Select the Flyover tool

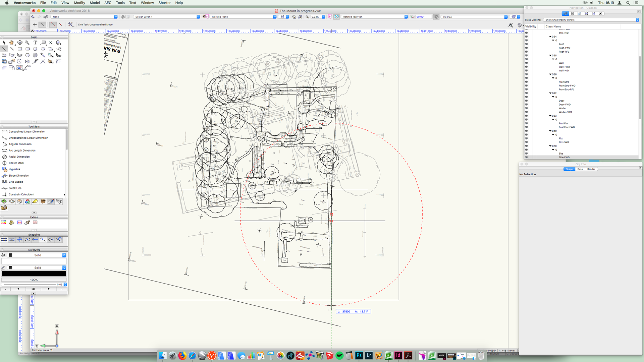click(x=19, y=43)
